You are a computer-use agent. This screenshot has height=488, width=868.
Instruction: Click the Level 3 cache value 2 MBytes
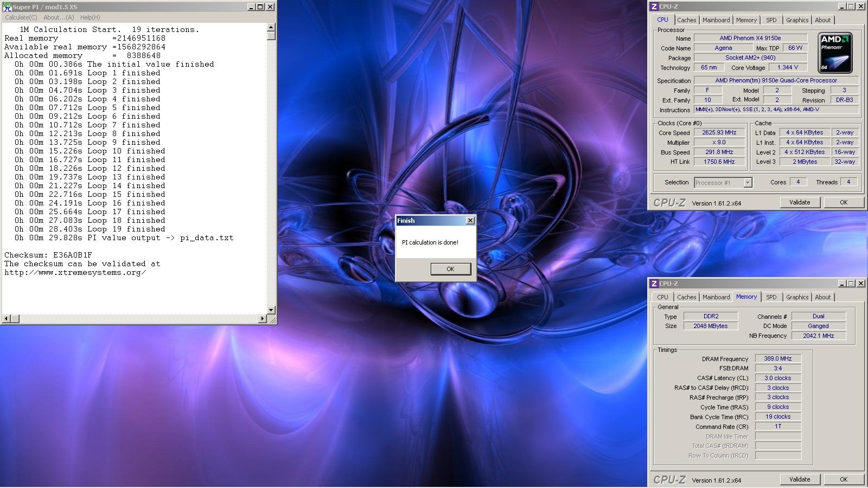point(805,162)
